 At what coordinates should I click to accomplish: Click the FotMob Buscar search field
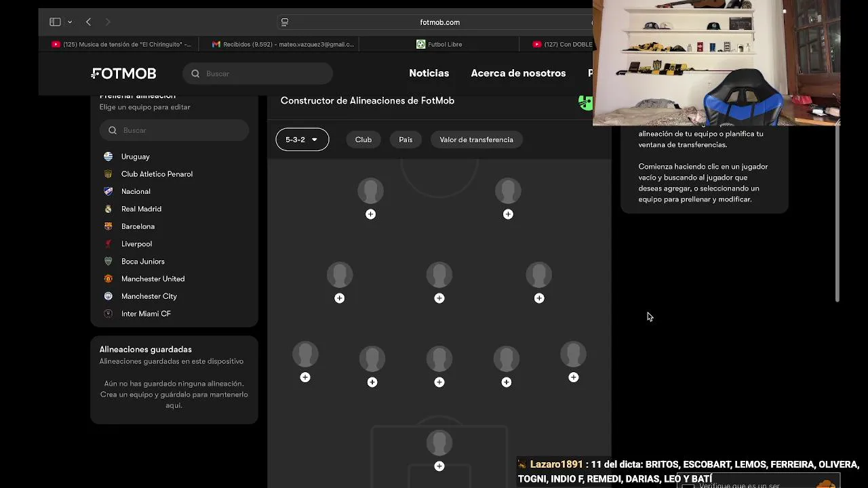click(258, 73)
